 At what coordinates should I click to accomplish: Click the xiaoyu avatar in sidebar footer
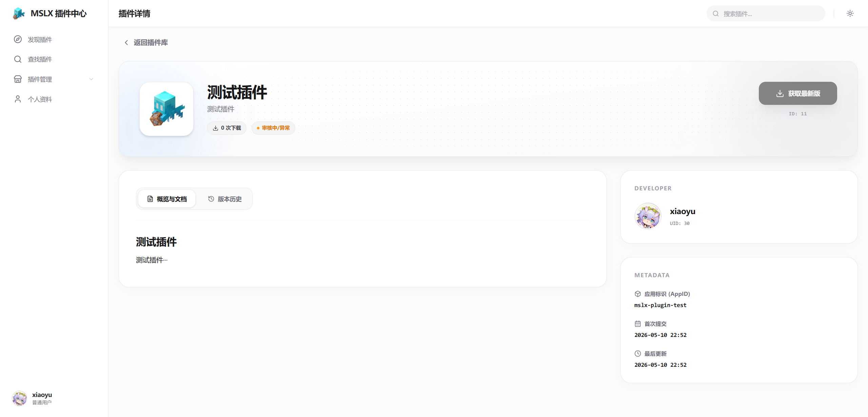point(20,398)
